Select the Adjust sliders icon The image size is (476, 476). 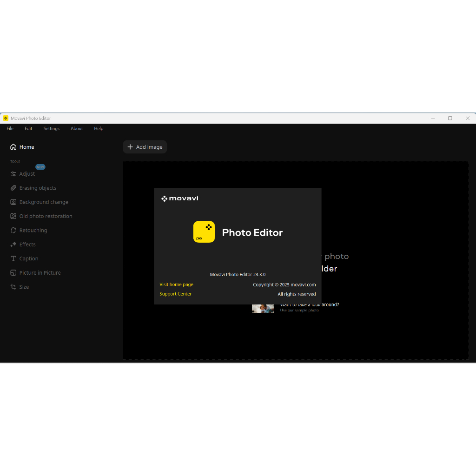(13, 174)
